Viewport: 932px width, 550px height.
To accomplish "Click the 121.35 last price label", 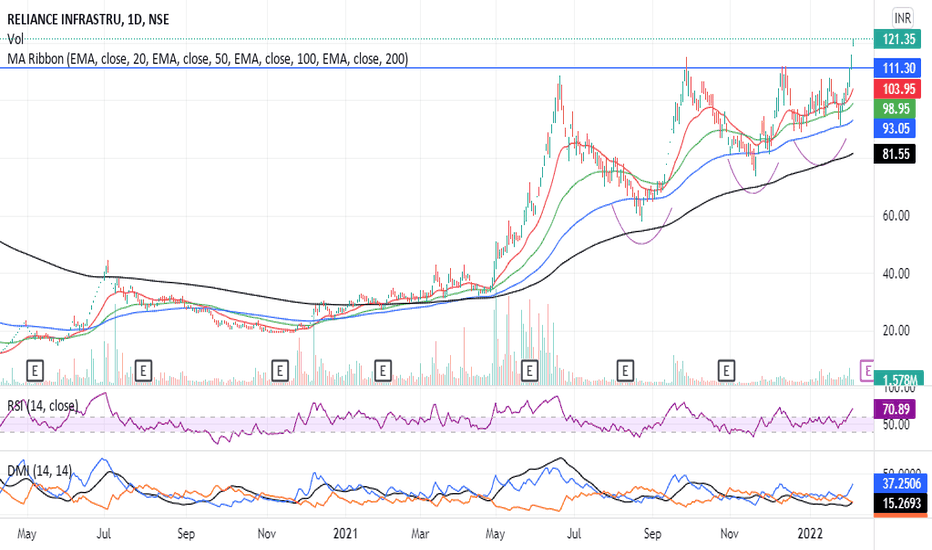I will coord(898,39).
